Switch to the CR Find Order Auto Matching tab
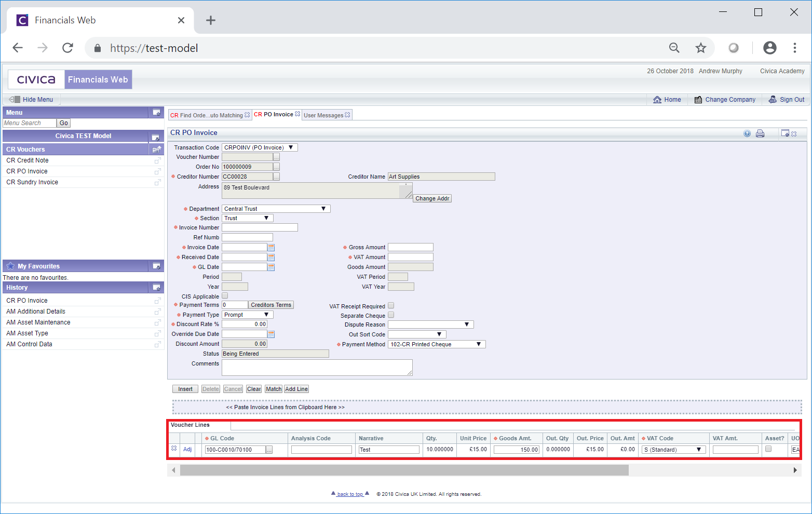 point(207,115)
